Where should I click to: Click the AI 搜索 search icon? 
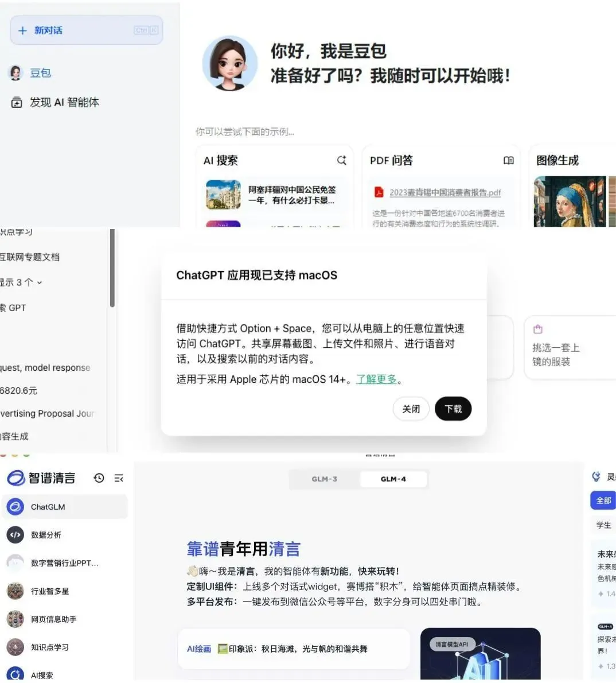pyautogui.click(x=341, y=160)
